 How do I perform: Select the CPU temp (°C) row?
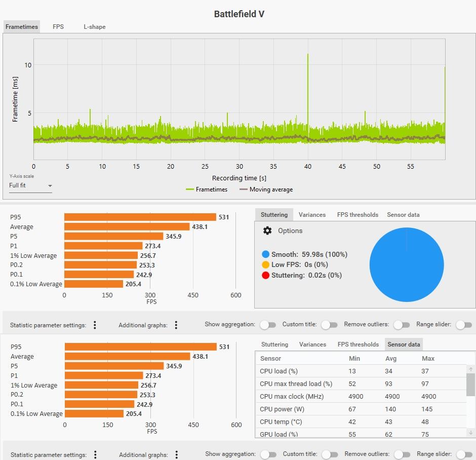(361, 421)
